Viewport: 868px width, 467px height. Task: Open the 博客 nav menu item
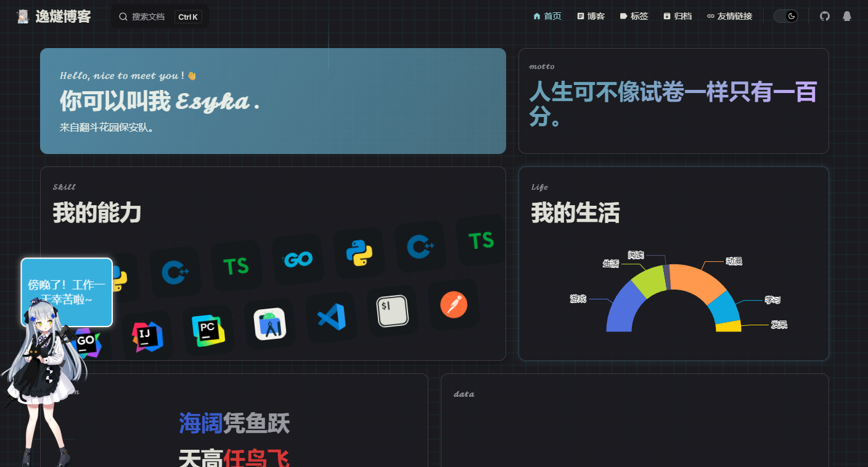point(591,16)
